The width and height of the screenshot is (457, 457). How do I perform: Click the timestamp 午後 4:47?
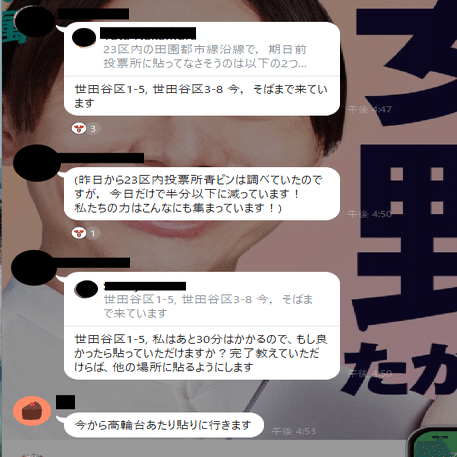[370, 109]
